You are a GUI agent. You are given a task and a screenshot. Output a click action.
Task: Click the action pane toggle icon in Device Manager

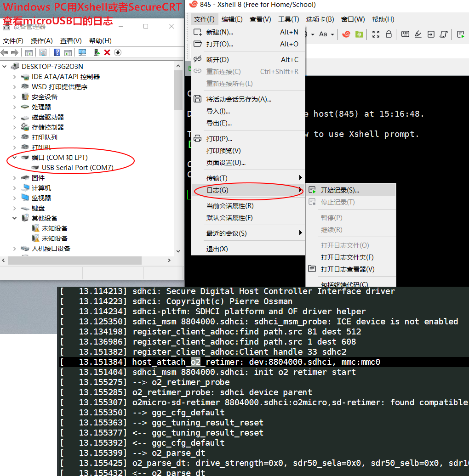[x=68, y=52]
